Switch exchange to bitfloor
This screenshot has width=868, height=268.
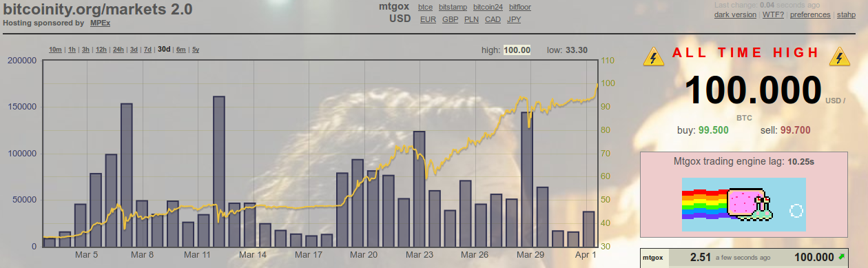520,7
